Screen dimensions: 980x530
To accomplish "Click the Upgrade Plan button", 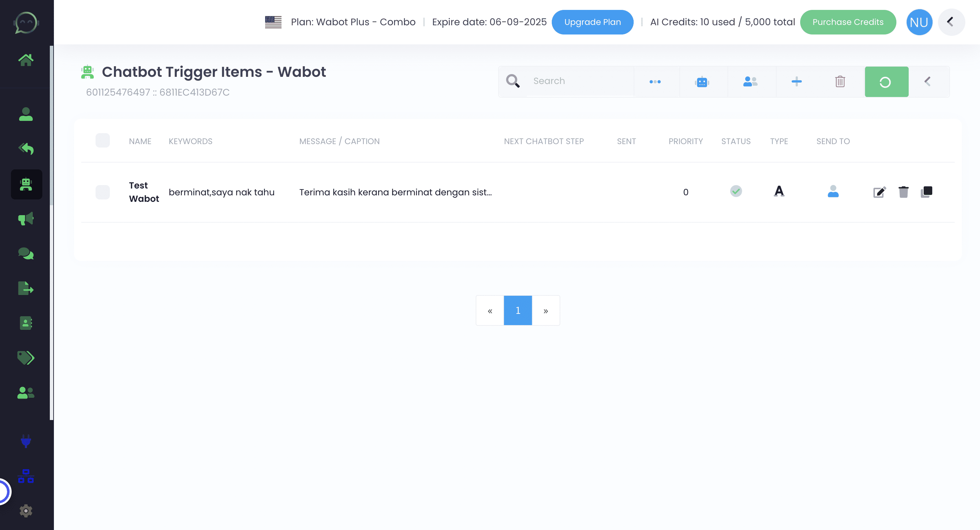I will (592, 22).
